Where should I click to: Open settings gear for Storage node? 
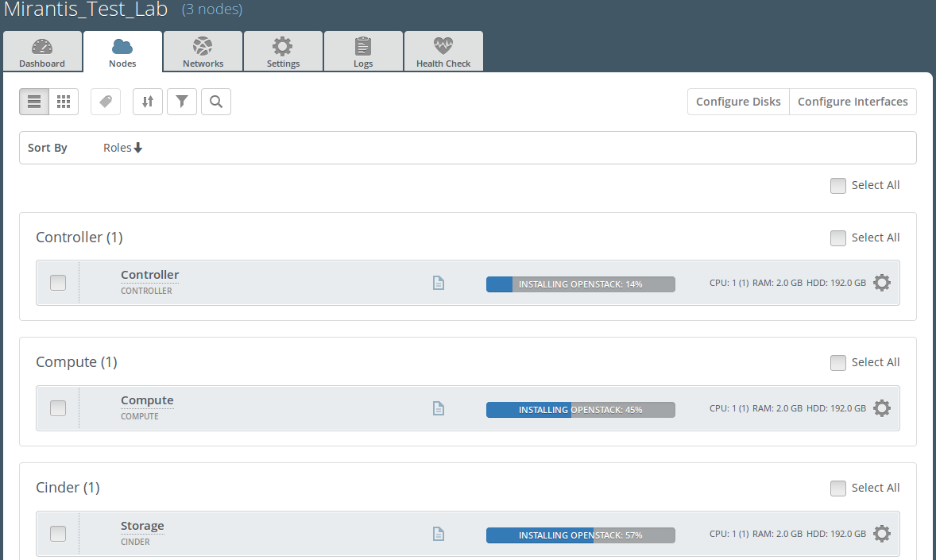[882, 534]
